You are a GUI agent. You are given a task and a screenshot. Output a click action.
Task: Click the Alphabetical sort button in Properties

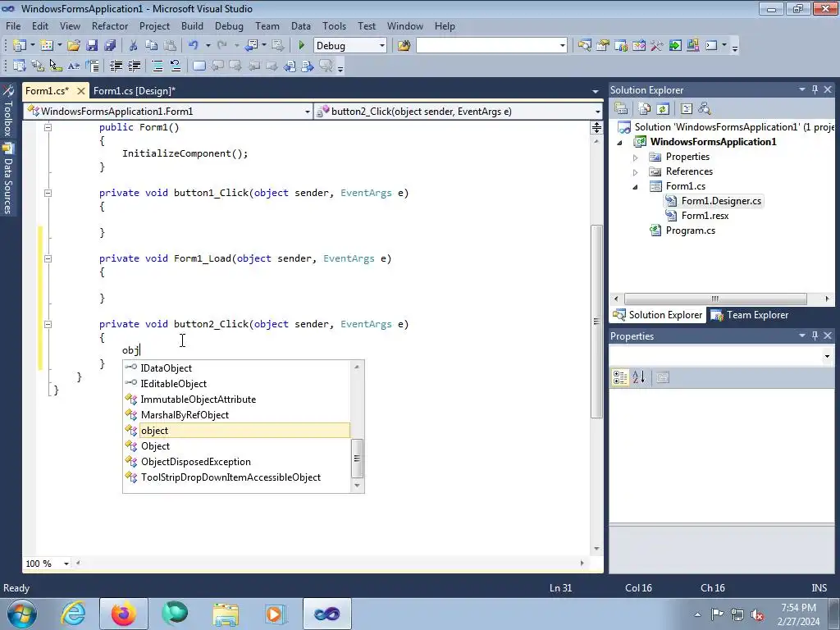[x=638, y=377]
